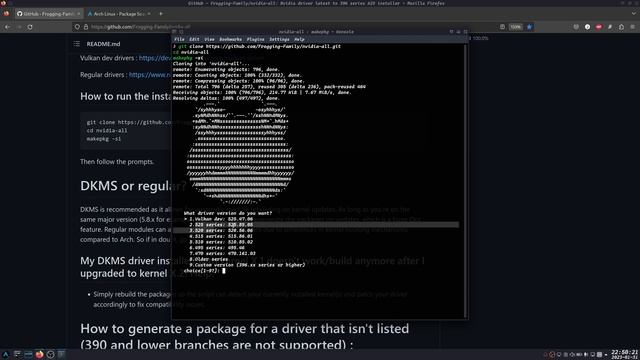Open Konsole Plugins menu
The height and width of the screenshot is (360, 640).
(256, 39)
